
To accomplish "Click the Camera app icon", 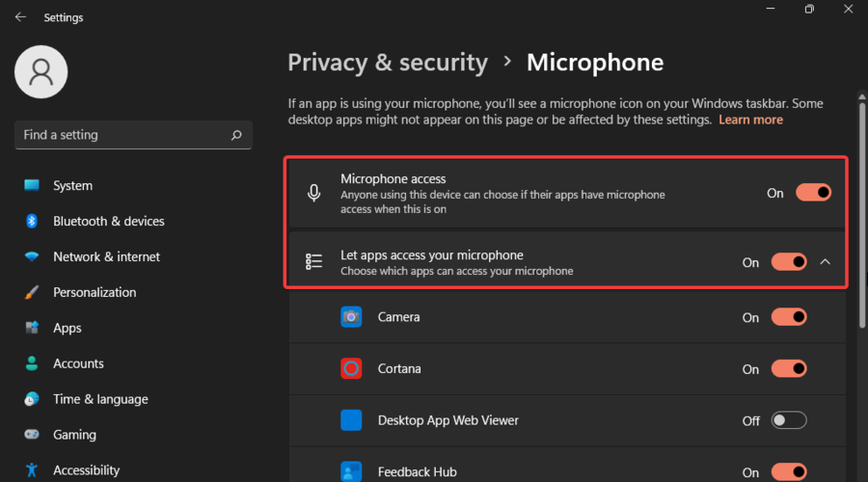I will pyautogui.click(x=351, y=317).
